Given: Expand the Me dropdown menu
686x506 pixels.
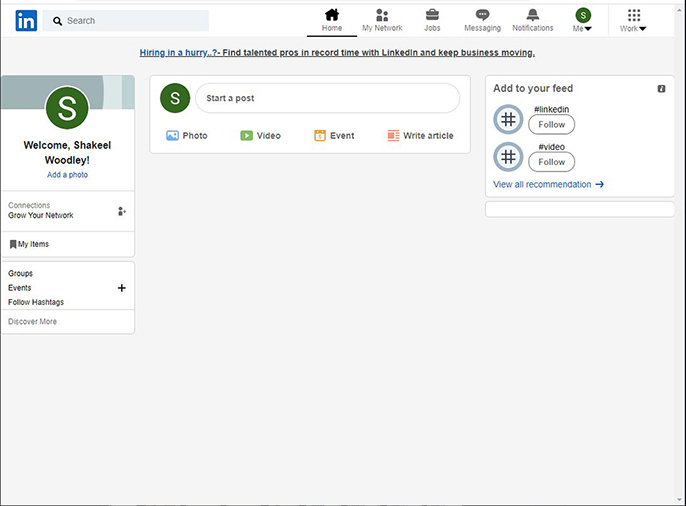Looking at the screenshot, I should (x=583, y=21).
